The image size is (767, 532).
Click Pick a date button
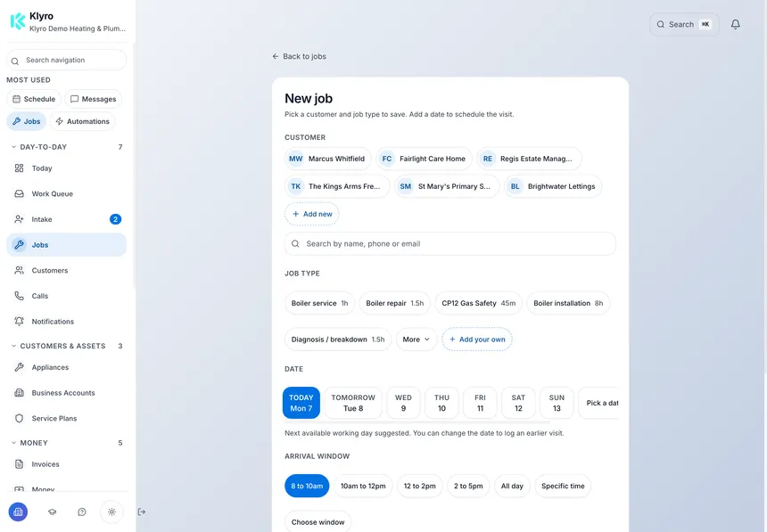pyautogui.click(x=598, y=403)
